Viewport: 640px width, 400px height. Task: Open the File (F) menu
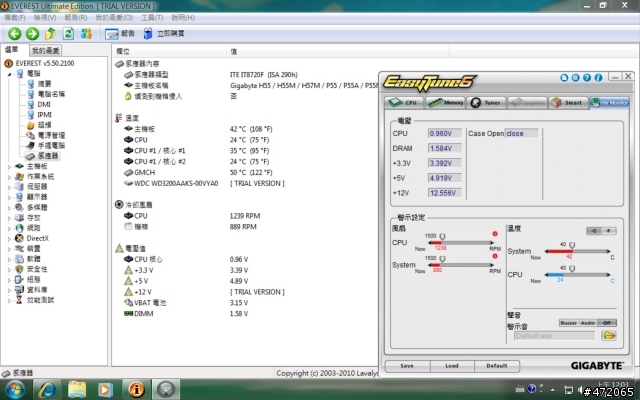click(x=15, y=18)
